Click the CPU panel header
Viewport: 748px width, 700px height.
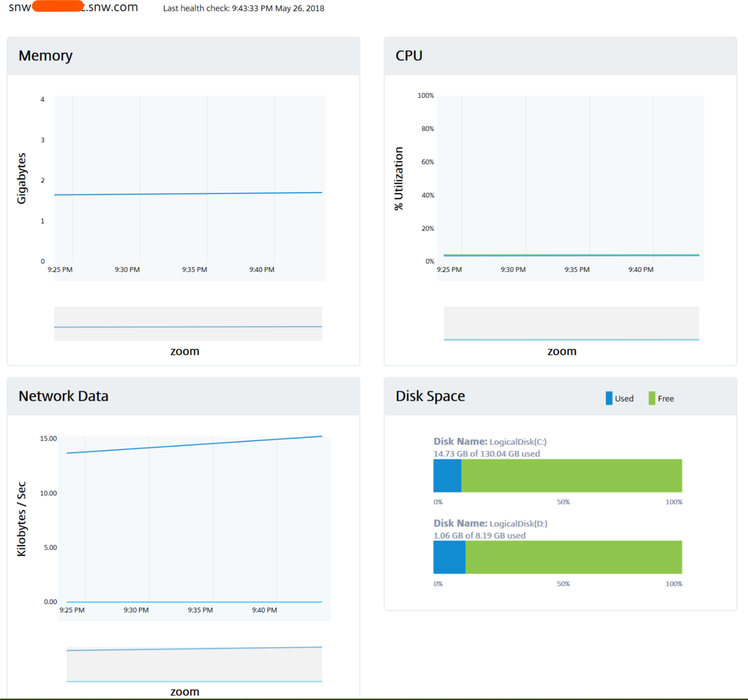pos(409,55)
